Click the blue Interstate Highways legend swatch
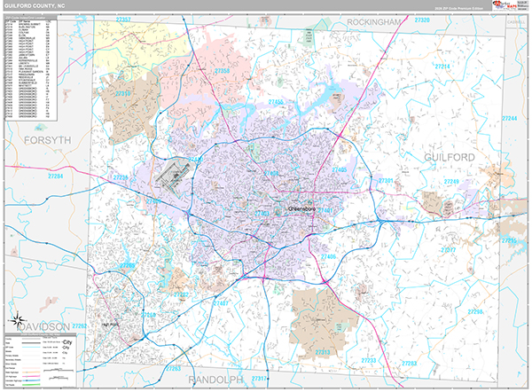The height and width of the screenshot is (392, 532). tap(31, 380)
